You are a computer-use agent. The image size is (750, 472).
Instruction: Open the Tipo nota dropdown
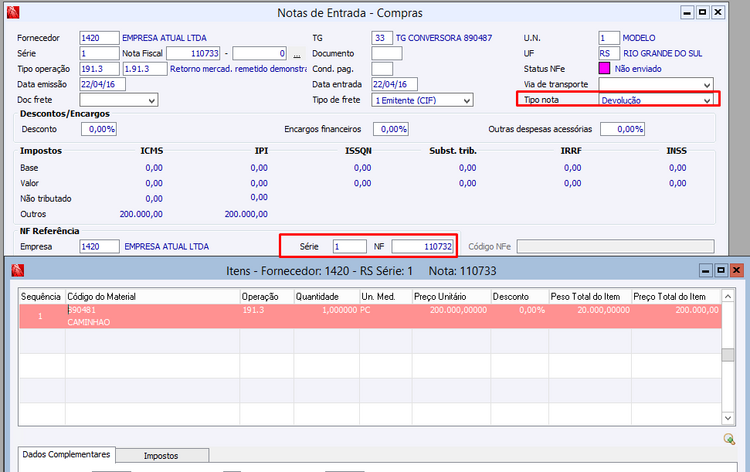click(707, 100)
